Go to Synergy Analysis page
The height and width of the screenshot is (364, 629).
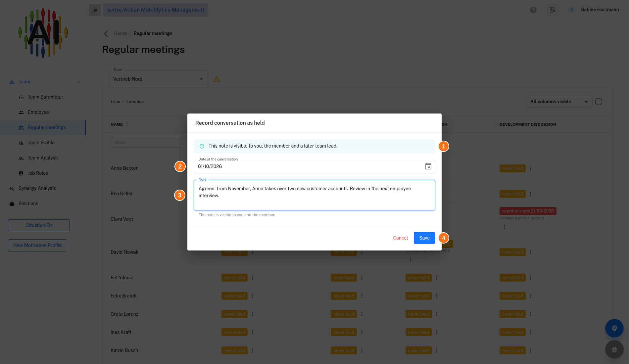[x=37, y=188]
